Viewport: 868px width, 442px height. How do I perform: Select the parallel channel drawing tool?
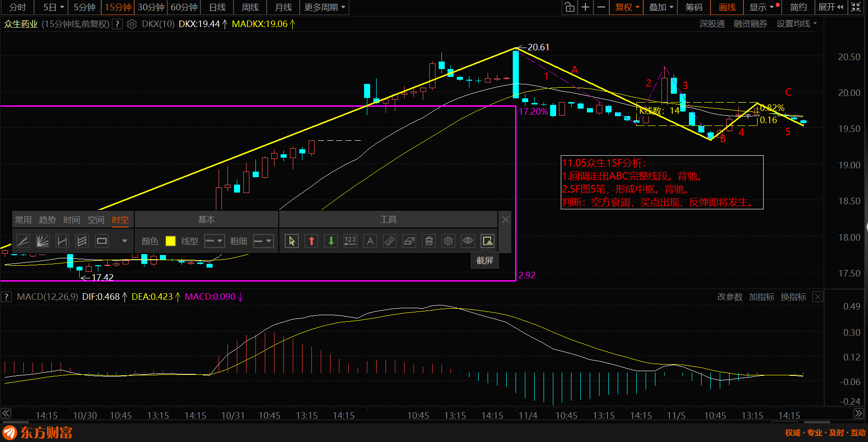[x=82, y=241]
